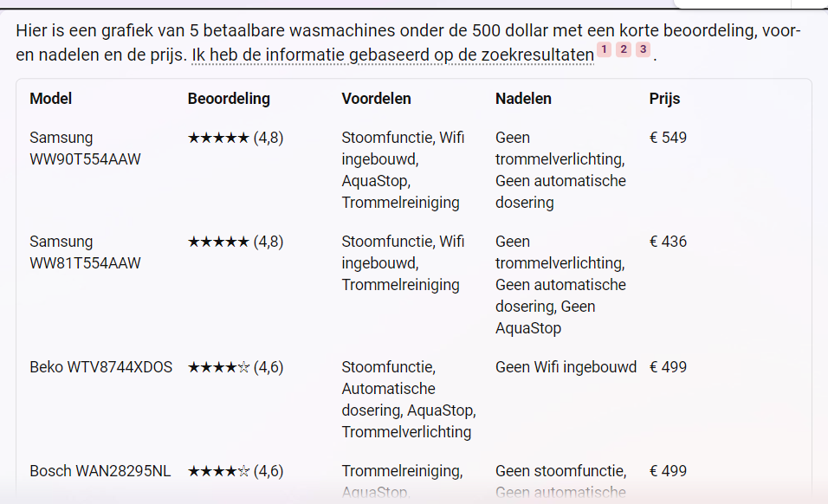Click 'Geen Wifi ingebouwd' in the Beko row
The height and width of the screenshot is (504, 828).
pyautogui.click(x=566, y=367)
